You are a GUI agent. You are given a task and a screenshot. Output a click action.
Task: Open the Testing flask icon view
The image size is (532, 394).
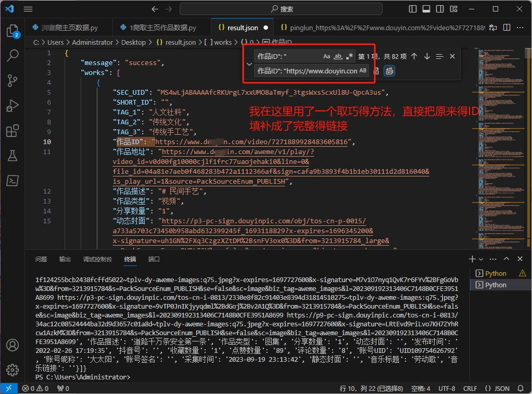(x=12, y=155)
